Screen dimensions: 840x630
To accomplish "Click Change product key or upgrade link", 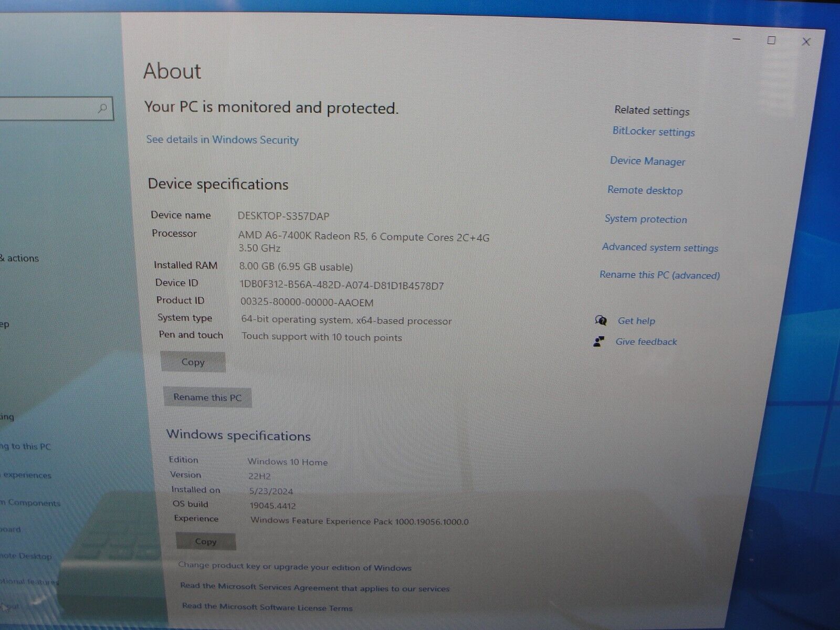I will 295,566.
